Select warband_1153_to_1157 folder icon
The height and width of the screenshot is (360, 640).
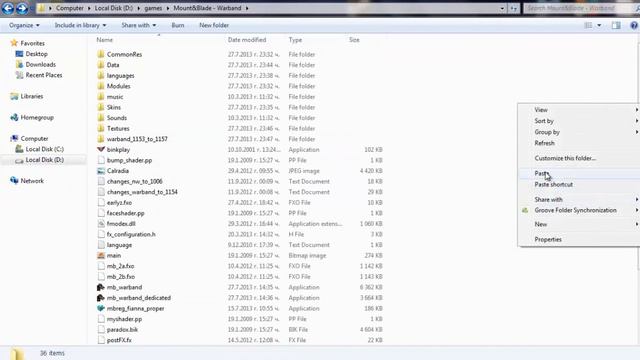(x=101, y=139)
